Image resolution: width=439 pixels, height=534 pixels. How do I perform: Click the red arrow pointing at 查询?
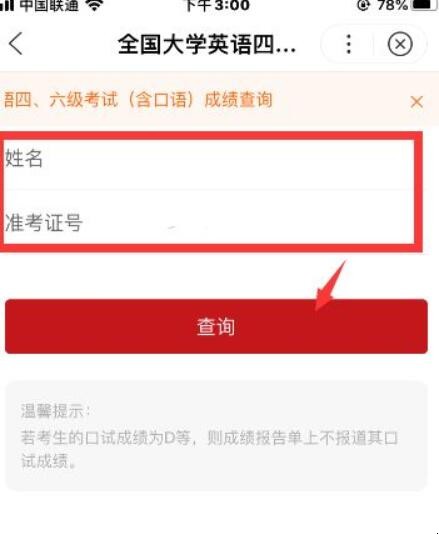coord(330,286)
